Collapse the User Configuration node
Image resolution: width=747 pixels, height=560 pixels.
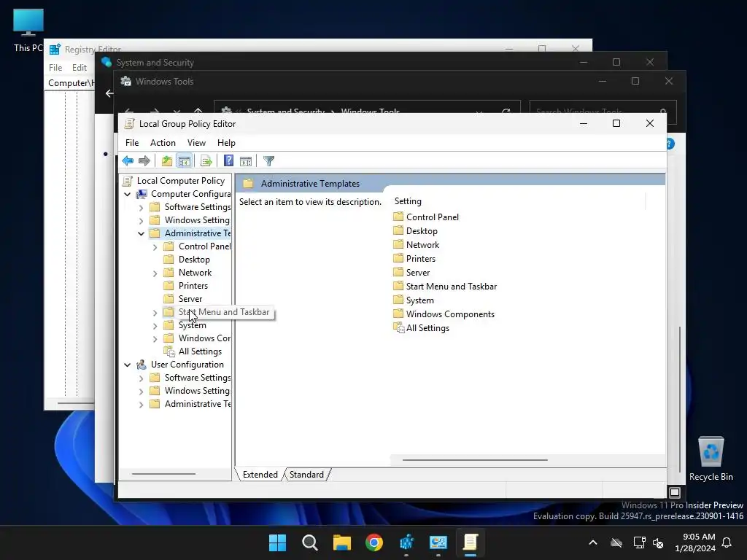[127, 365]
